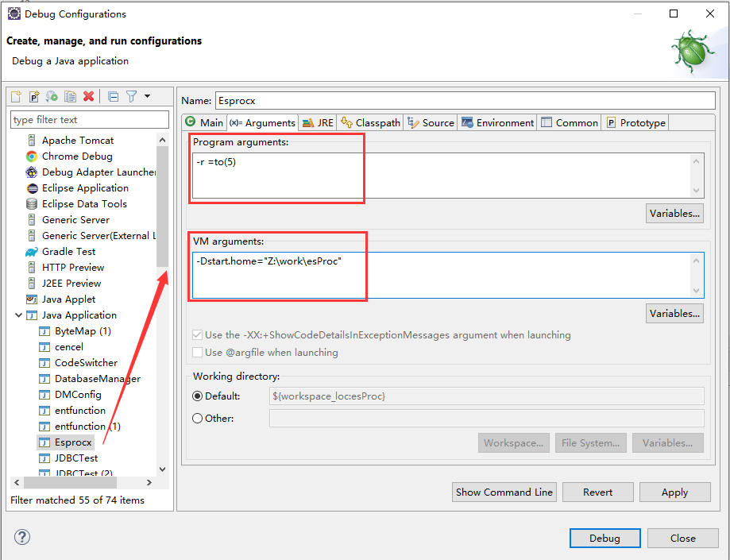Collapse all configurations in the tree
The height and width of the screenshot is (560, 730).
[x=113, y=96]
